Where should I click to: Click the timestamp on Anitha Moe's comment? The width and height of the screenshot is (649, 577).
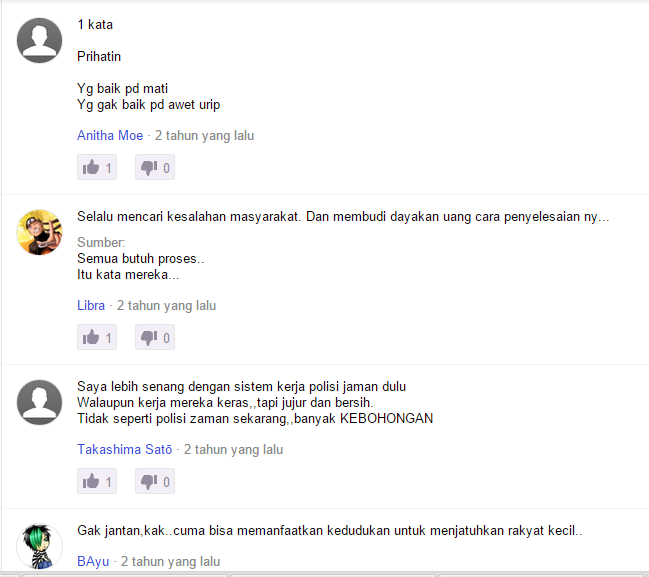204,136
